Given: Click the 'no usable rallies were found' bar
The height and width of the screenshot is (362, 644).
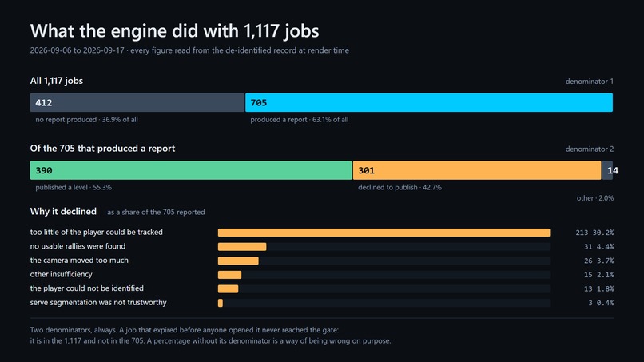Looking at the screenshot, I should [242, 247].
